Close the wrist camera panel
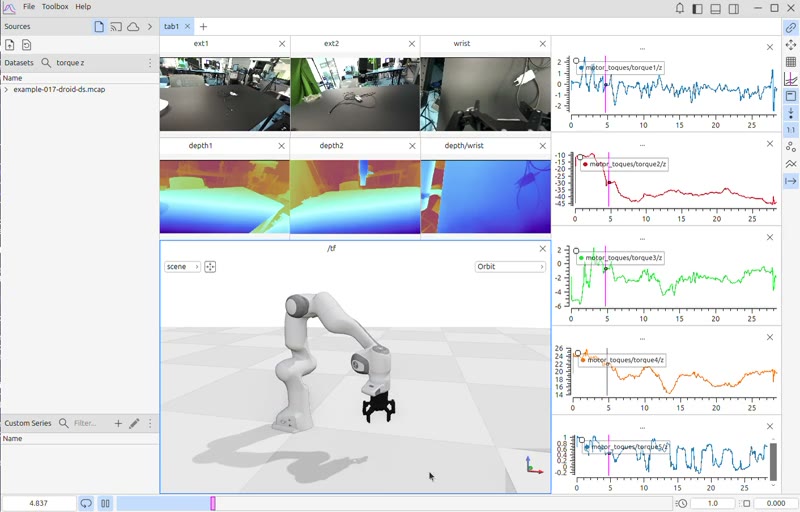The width and height of the screenshot is (800, 512). (542, 44)
